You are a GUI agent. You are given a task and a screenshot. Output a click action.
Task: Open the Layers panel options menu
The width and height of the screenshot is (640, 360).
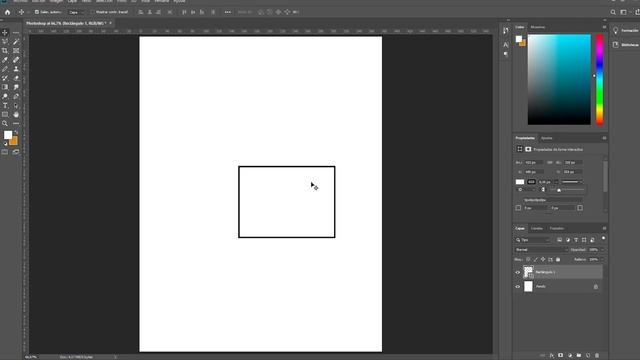pos(604,229)
